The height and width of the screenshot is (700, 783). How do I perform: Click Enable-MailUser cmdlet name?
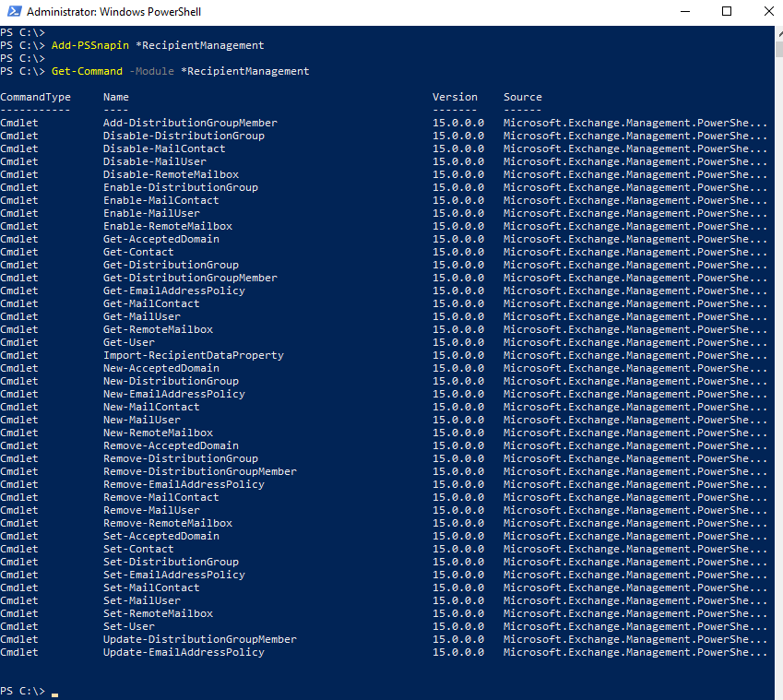click(151, 214)
